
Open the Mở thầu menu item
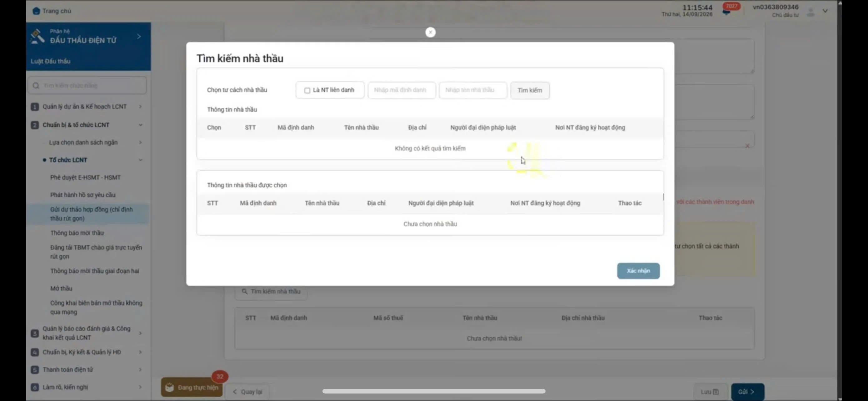[61, 289]
